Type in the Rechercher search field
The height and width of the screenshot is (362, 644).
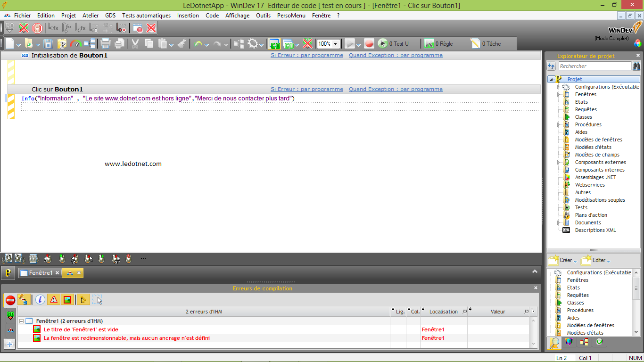pos(594,66)
